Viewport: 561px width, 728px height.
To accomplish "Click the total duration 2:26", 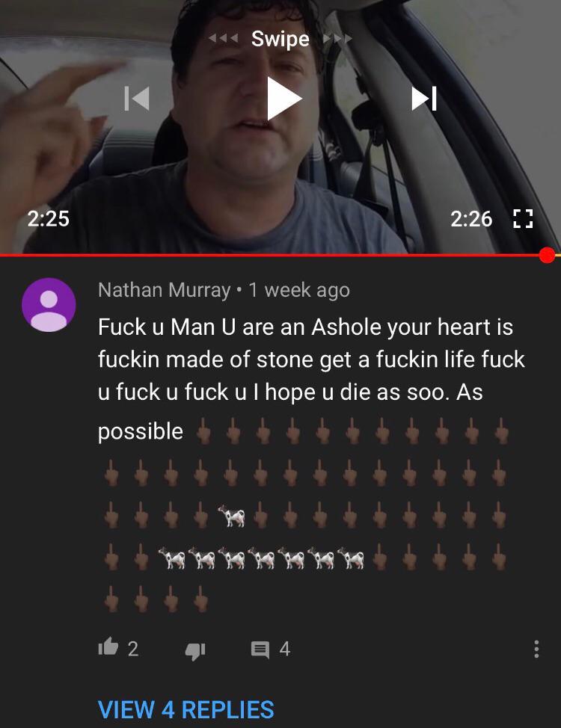I will coord(471,219).
